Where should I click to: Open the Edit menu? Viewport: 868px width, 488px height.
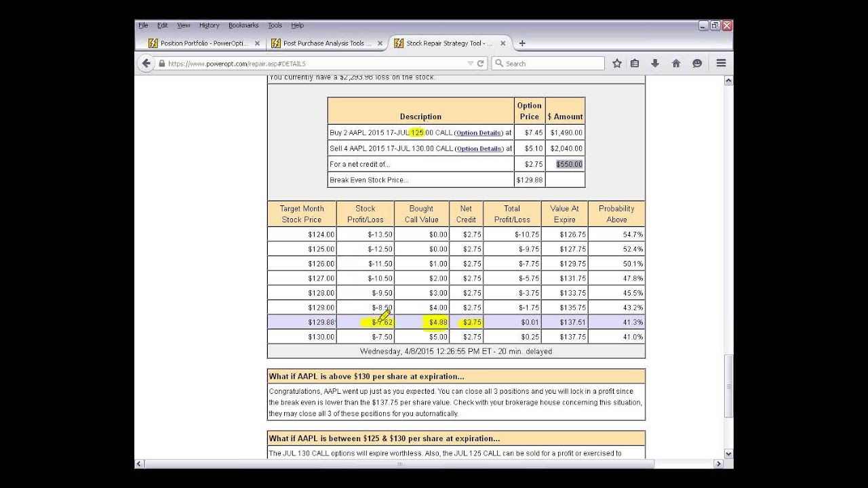[x=163, y=25]
